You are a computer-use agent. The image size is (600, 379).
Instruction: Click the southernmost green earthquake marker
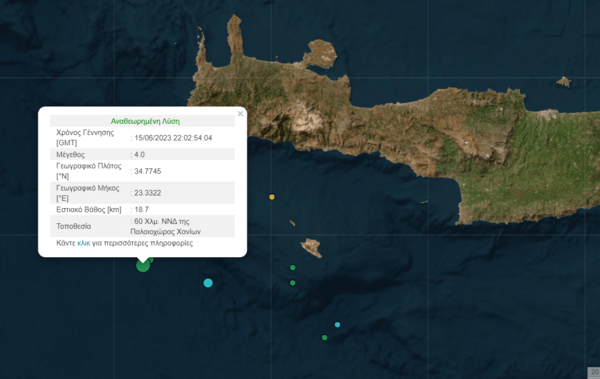[x=324, y=338]
